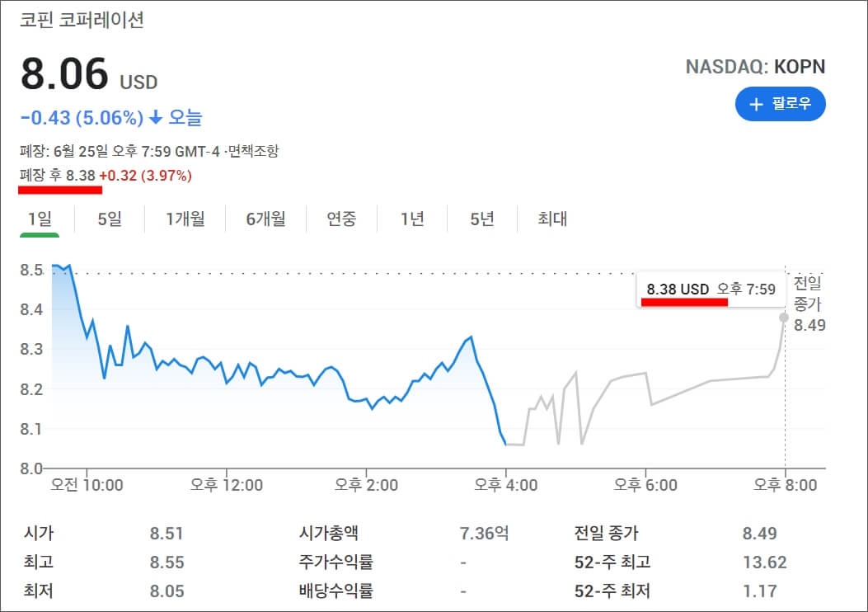Viewport: 868px width, 612px height.
Task: Switch chart to 연중 tab
Action: 341,219
